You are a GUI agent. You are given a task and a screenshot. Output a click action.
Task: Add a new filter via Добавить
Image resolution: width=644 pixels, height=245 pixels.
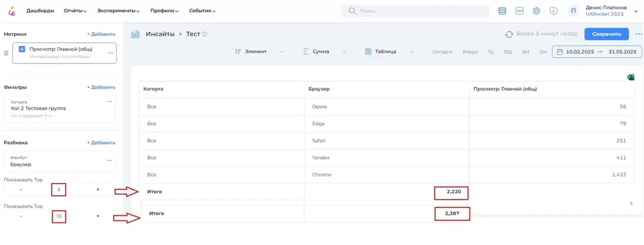101,87
